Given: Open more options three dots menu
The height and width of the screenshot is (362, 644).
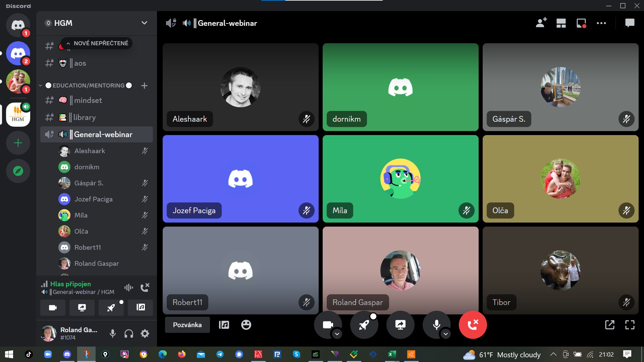Looking at the screenshot, I should pyautogui.click(x=601, y=23).
